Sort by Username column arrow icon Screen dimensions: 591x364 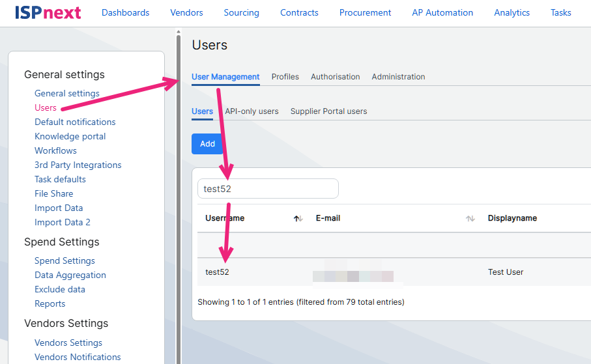(298, 219)
